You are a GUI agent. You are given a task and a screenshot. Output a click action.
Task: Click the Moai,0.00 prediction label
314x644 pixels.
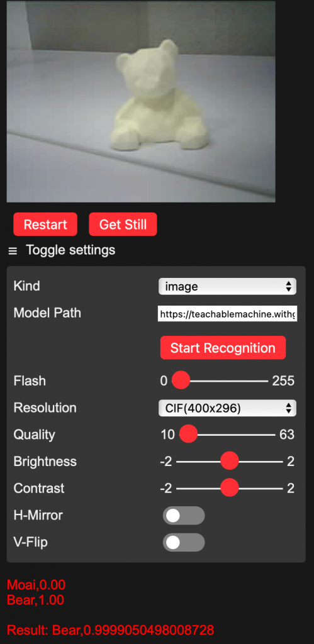pyautogui.click(x=36, y=584)
